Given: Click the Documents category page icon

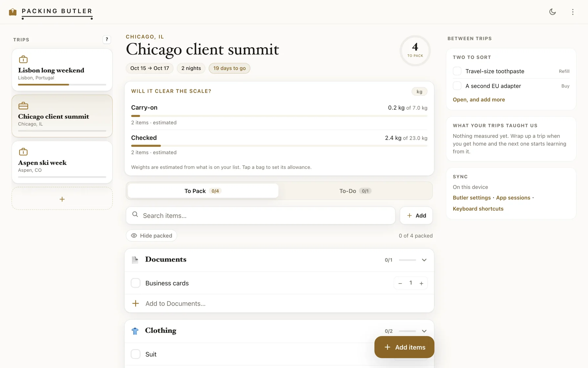Looking at the screenshot, I should 135,260.
